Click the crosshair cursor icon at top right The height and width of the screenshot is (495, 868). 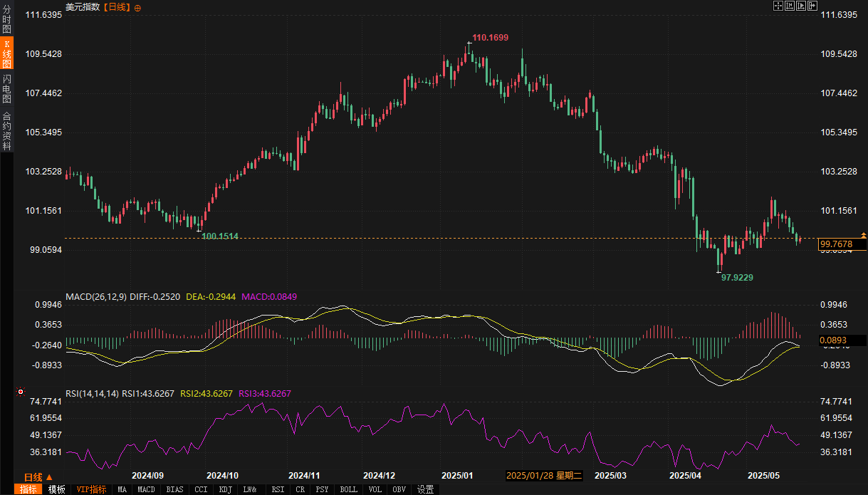click(778, 6)
